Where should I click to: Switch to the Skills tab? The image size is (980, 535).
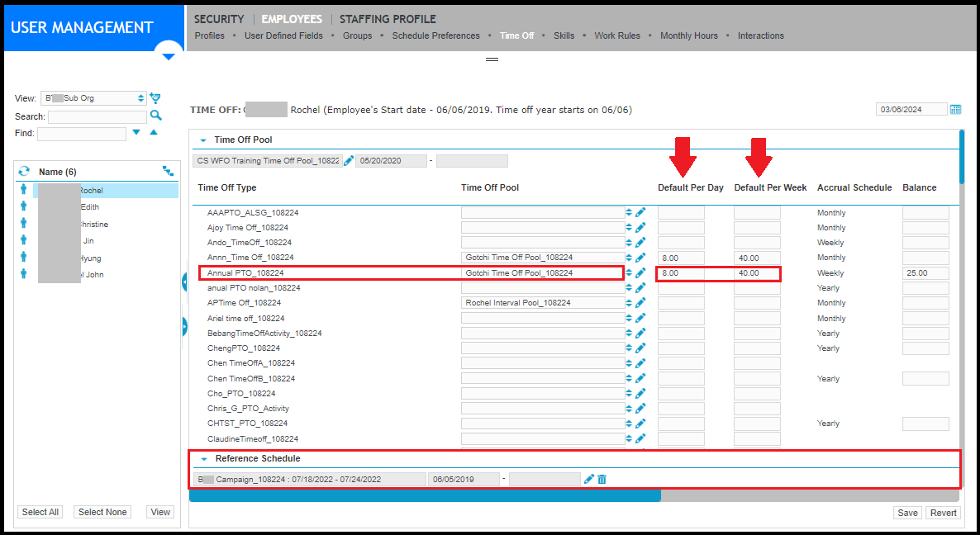pos(564,36)
